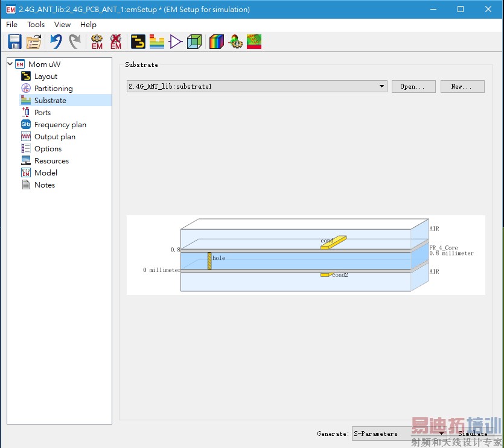Select Model in the setup tree

(x=46, y=173)
